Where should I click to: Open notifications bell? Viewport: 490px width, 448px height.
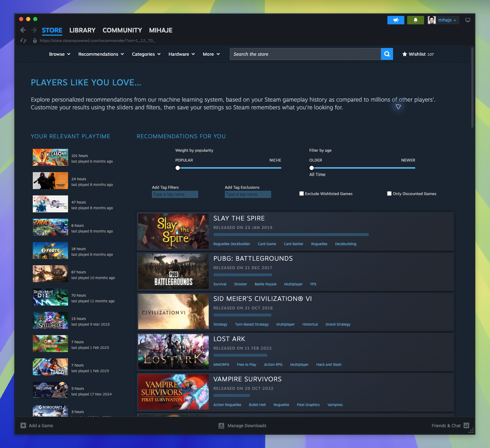(416, 20)
